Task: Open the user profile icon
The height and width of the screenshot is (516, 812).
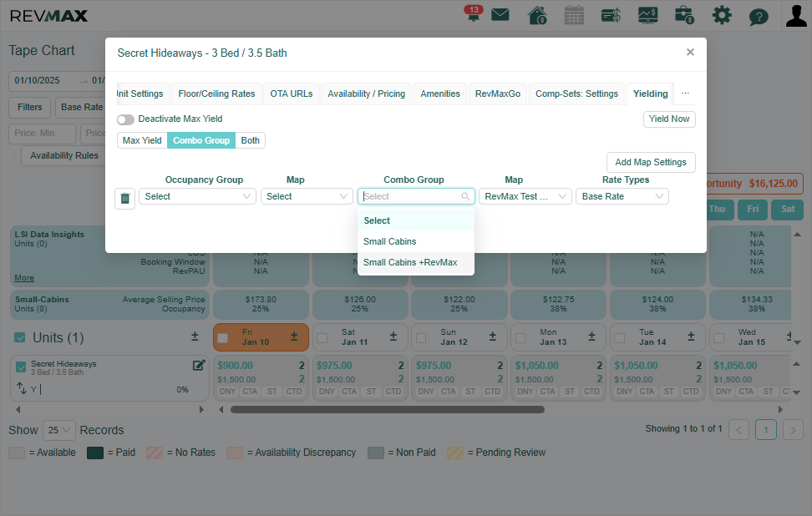Action: pos(796,15)
